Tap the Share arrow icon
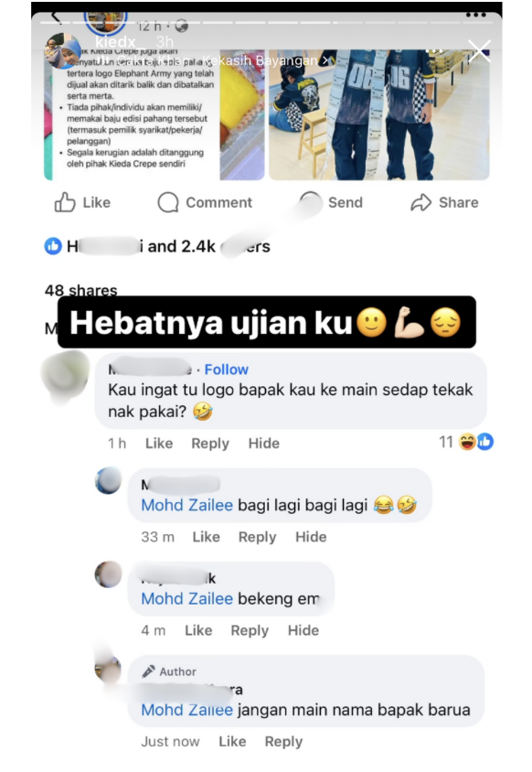532x772 pixels. (420, 202)
